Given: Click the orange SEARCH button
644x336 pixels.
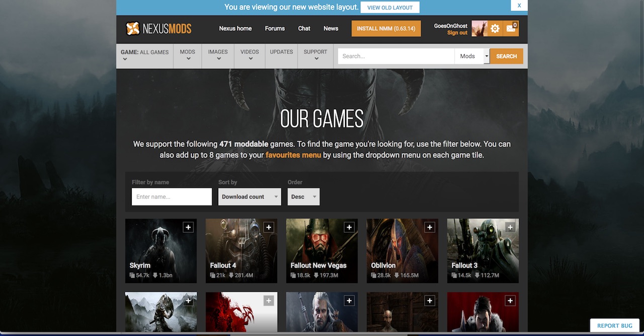Looking at the screenshot, I should coord(506,56).
